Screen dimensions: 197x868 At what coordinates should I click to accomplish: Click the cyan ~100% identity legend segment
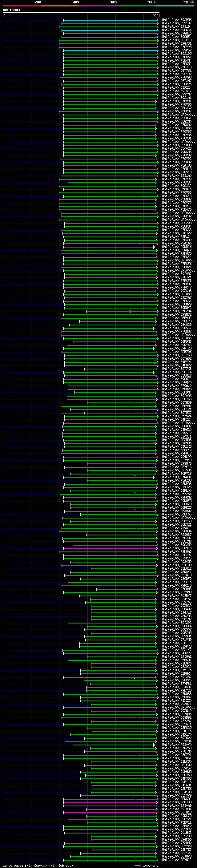pos(175,6)
